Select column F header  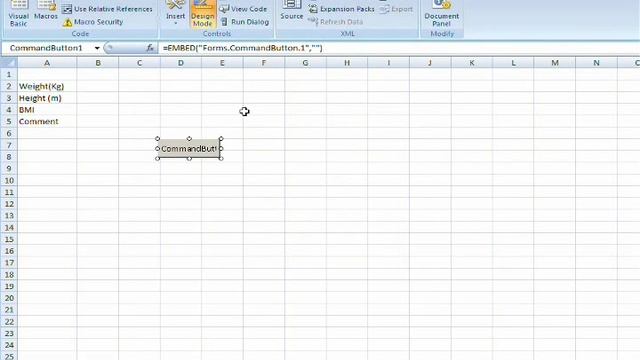click(x=264, y=63)
